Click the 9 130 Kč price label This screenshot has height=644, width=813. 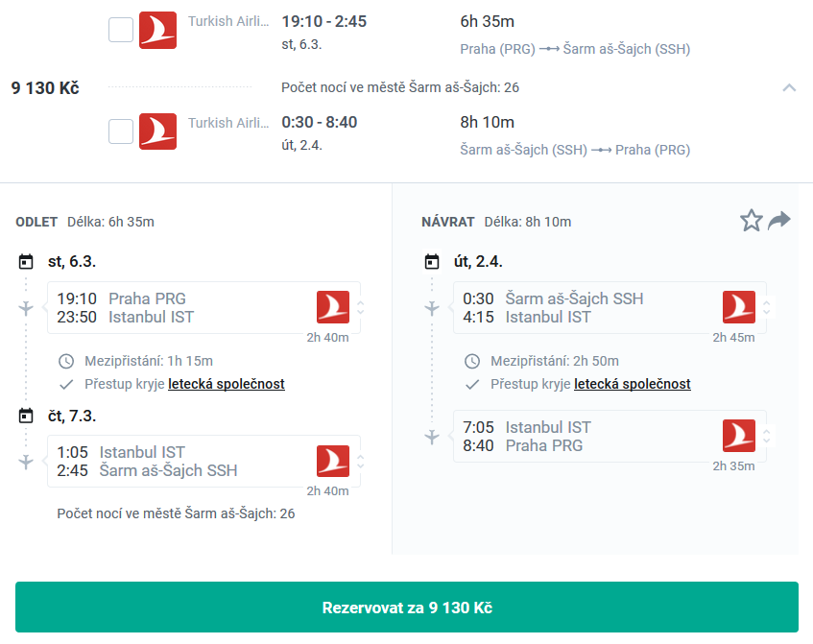[x=45, y=87]
